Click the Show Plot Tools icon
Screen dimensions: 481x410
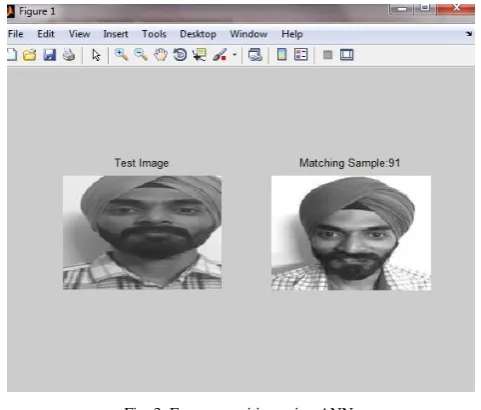click(347, 55)
